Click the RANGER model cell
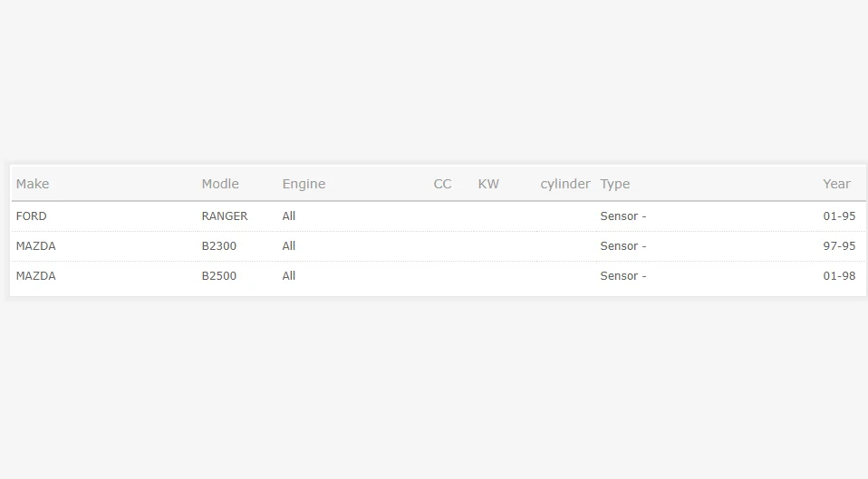The width and height of the screenshot is (868, 479). (225, 216)
